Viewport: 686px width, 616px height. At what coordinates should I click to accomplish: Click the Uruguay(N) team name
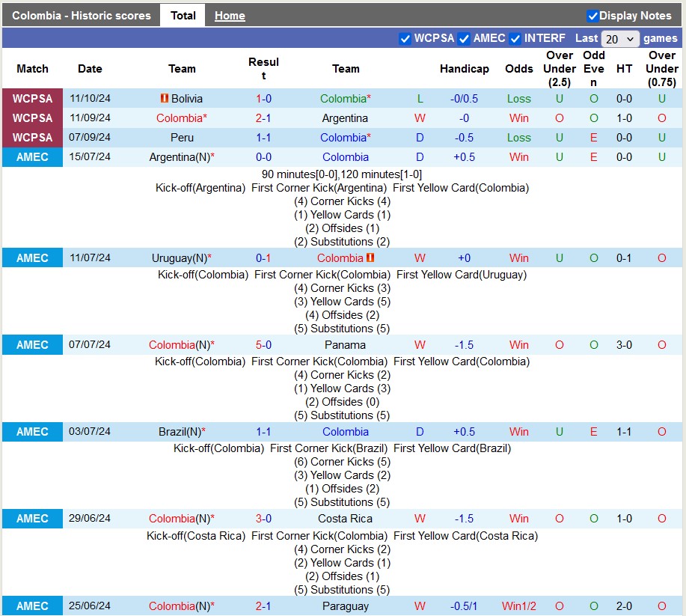click(179, 258)
